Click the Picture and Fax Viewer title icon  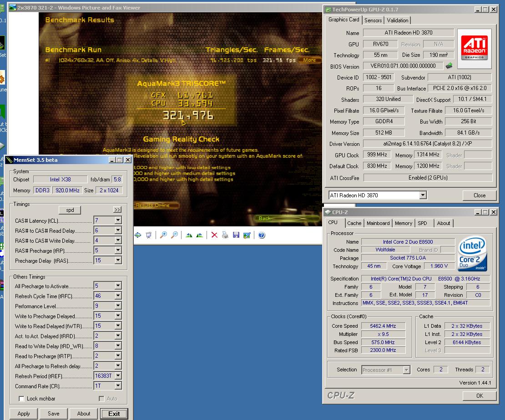[x=13, y=7]
